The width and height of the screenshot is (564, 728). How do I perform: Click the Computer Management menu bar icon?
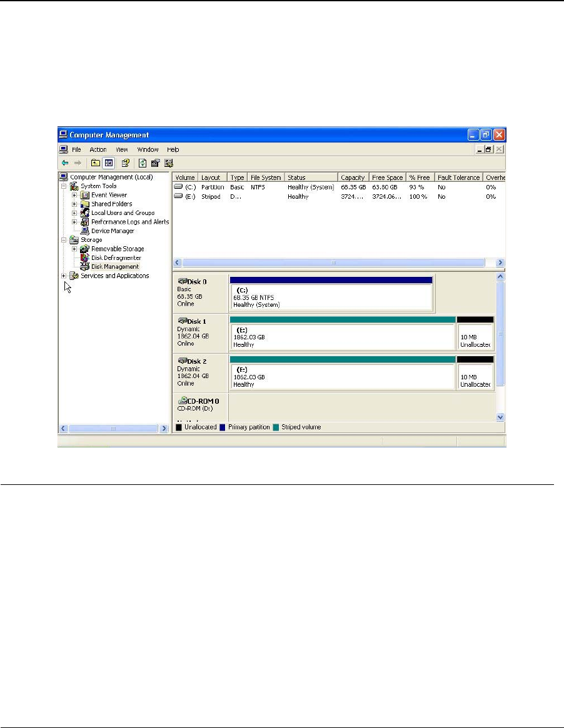coord(64,149)
